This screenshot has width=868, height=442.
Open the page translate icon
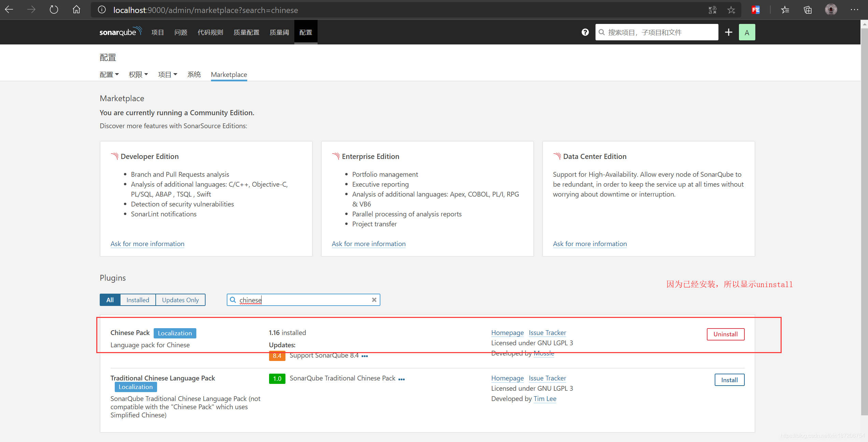tap(712, 10)
